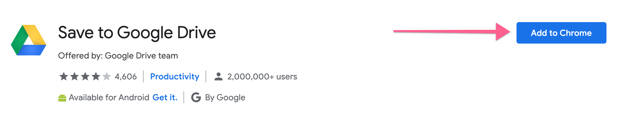Follow the Get it. link
This screenshot has height=117, width=644.
coord(165,98)
